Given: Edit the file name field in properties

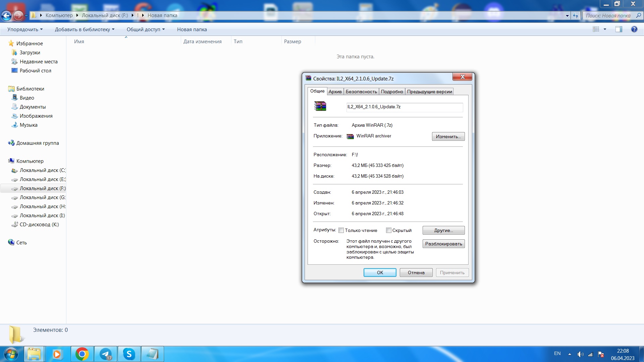Looking at the screenshot, I should click(405, 107).
